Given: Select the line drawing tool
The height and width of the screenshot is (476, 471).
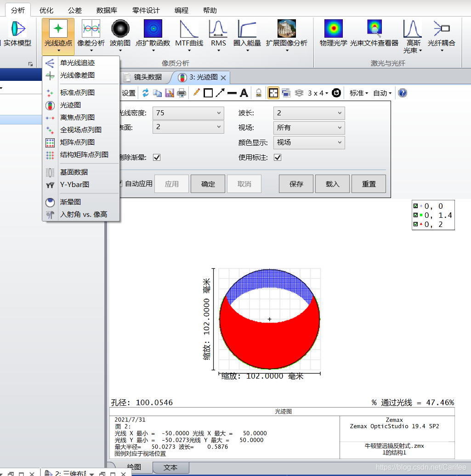Looking at the screenshot, I should [232, 93].
